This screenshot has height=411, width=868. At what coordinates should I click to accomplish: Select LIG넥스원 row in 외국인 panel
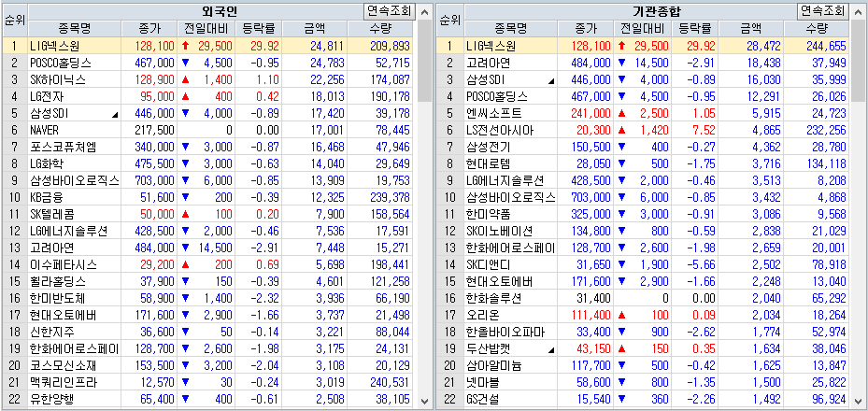[x=208, y=46]
